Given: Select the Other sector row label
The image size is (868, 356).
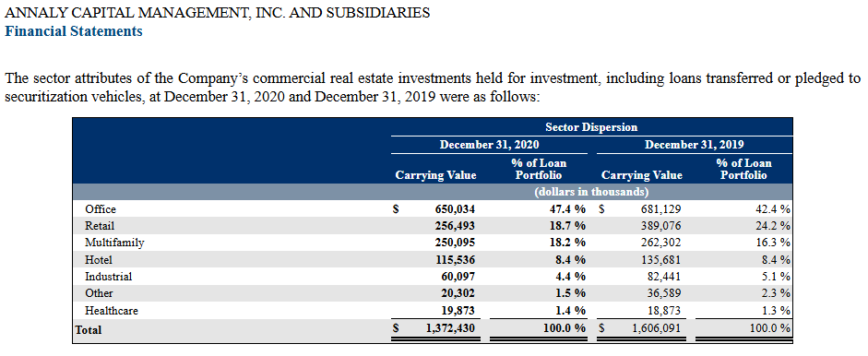Looking at the screenshot, I should tap(99, 293).
